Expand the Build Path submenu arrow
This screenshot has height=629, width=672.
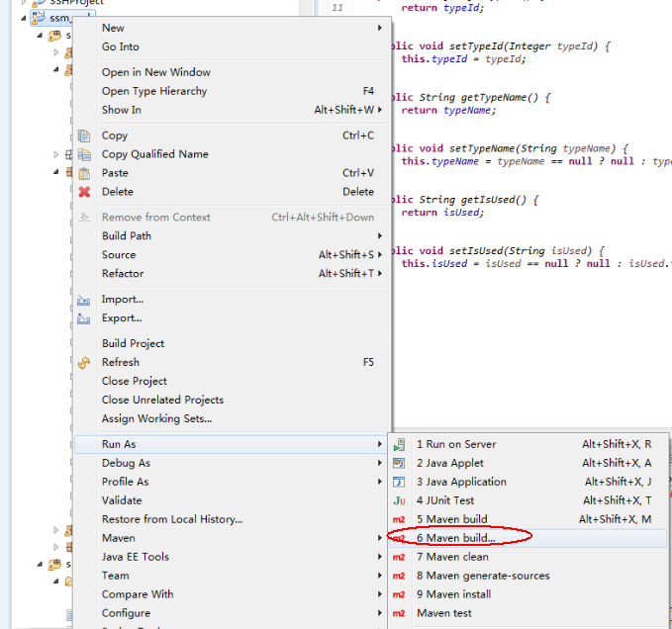point(379,236)
